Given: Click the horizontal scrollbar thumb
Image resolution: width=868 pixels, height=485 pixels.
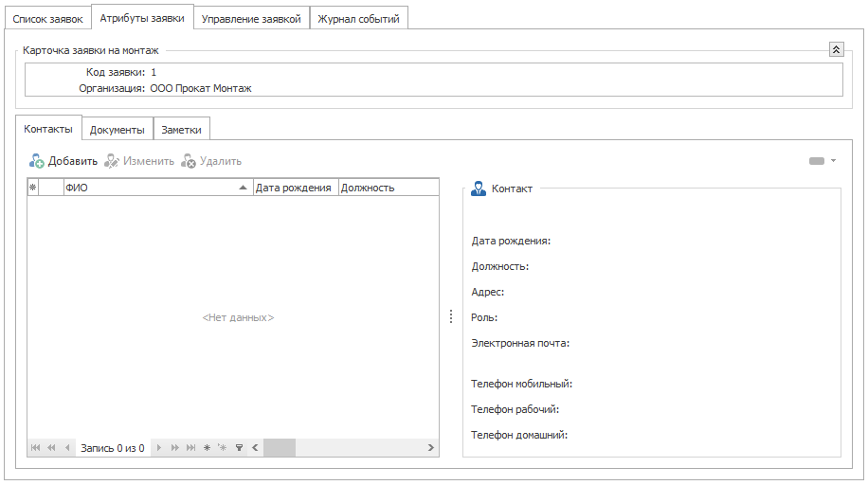Looking at the screenshot, I should tap(280, 447).
